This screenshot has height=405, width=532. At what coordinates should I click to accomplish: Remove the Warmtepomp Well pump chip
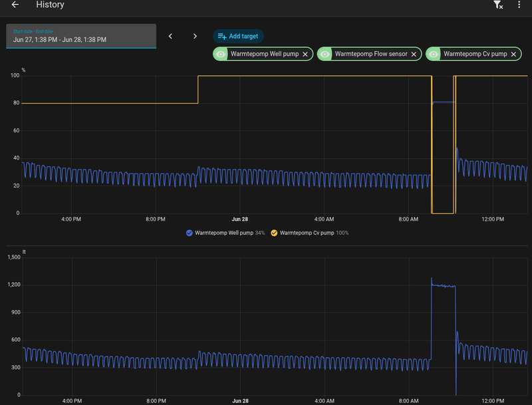305,55
